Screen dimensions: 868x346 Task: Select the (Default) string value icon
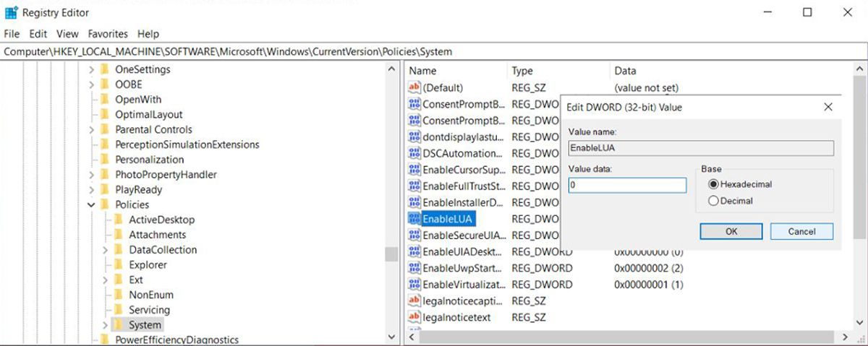point(414,87)
